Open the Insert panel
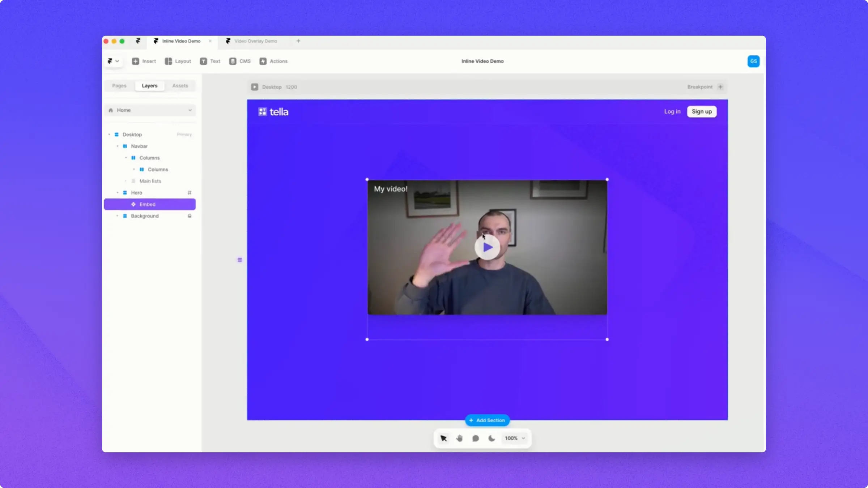The width and height of the screenshot is (868, 488). pyautogui.click(x=144, y=61)
